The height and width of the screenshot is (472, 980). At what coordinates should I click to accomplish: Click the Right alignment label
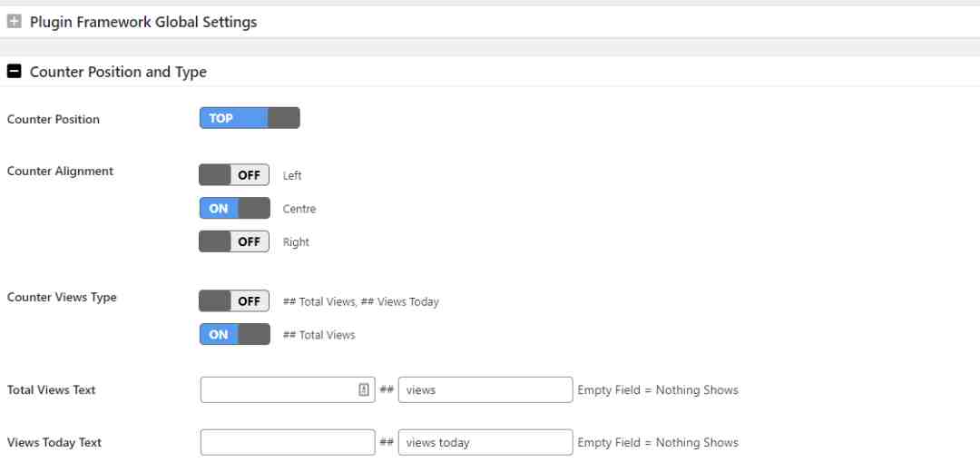tap(296, 242)
